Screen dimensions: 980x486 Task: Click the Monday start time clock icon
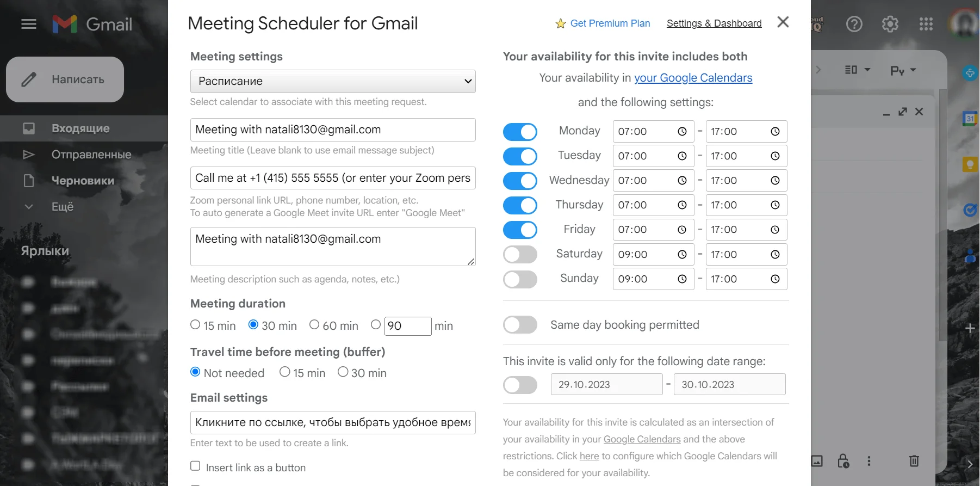click(x=682, y=132)
